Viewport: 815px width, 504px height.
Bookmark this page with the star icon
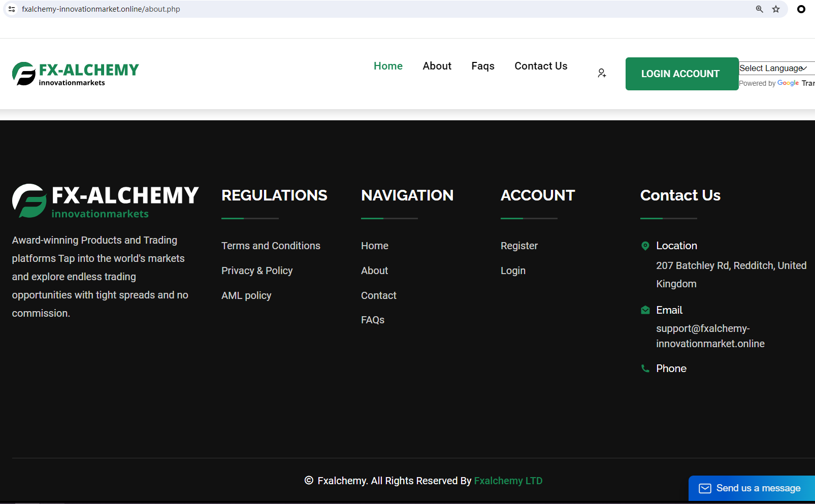tap(776, 9)
